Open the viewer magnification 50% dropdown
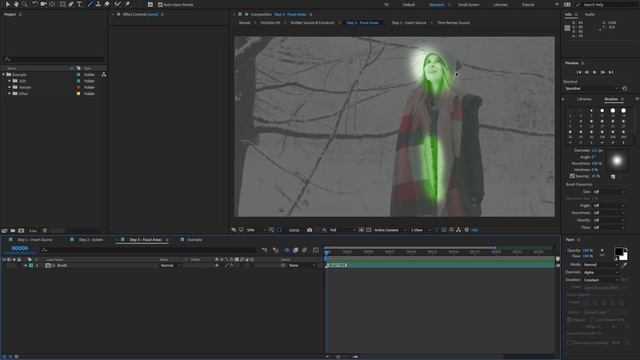This screenshot has height=360, width=640. coord(256,230)
